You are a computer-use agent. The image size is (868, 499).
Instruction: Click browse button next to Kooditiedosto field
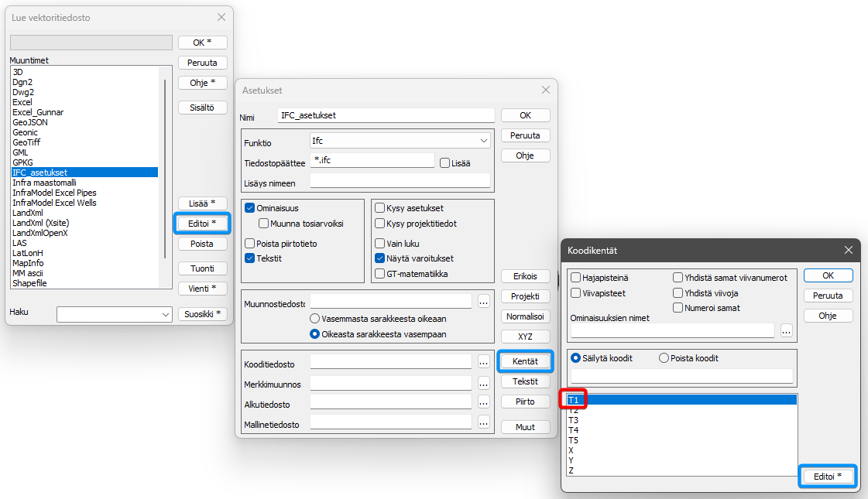(484, 361)
